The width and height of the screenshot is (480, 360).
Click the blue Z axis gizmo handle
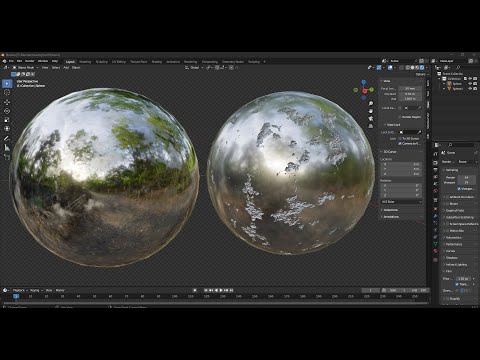pyautogui.click(x=364, y=82)
